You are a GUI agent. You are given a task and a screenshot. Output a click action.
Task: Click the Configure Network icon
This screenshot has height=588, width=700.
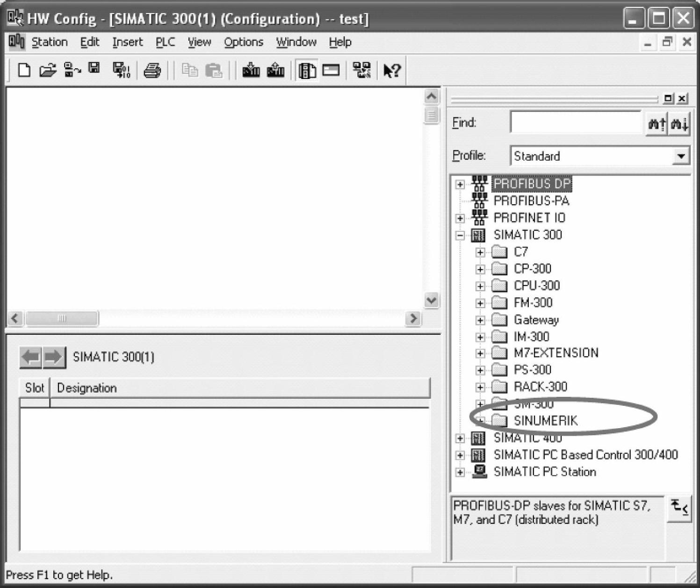coord(361,71)
